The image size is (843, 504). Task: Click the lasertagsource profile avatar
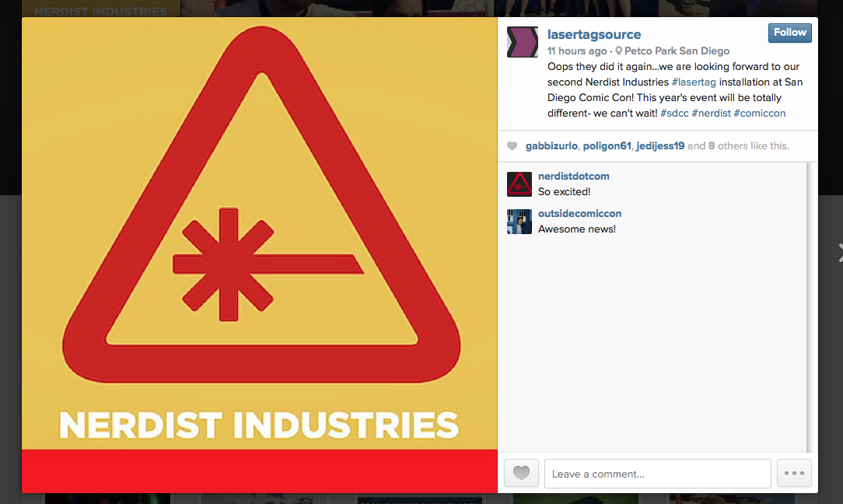pyautogui.click(x=522, y=42)
